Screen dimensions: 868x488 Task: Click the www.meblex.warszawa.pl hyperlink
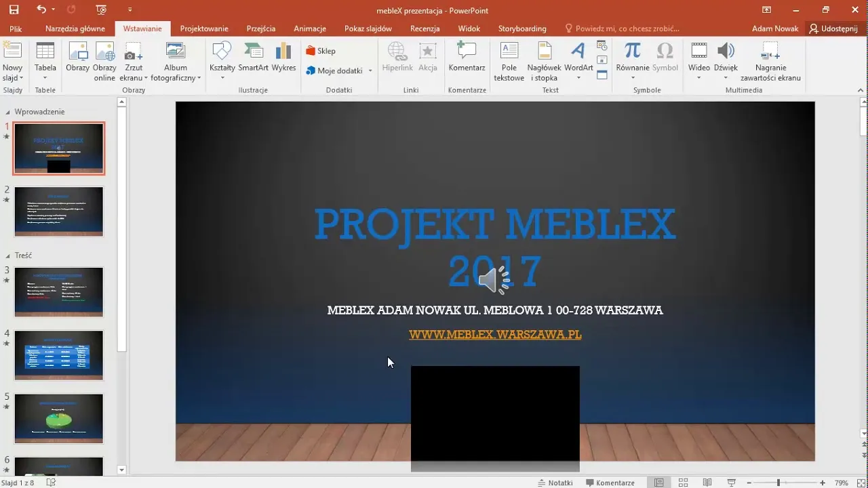click(x=494, y=334)
